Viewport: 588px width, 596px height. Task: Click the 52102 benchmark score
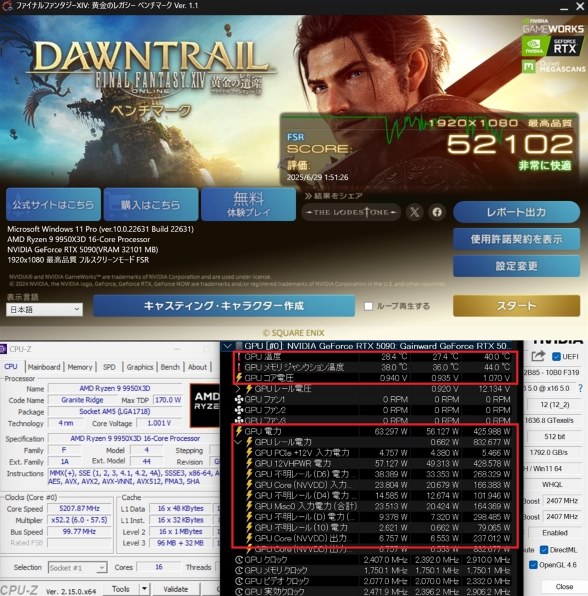pos(509,144)
